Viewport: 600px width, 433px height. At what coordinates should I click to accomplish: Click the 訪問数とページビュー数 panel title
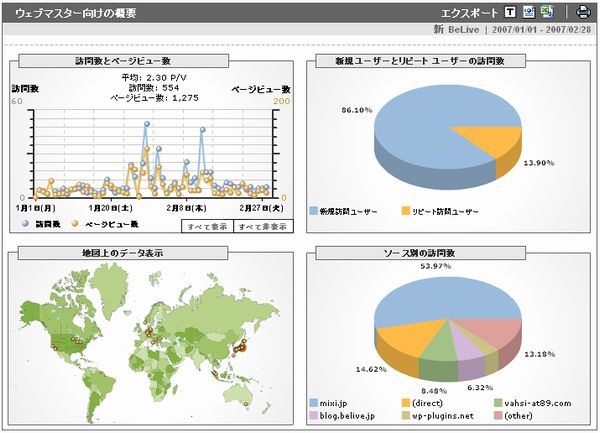(x=123, y=61)
